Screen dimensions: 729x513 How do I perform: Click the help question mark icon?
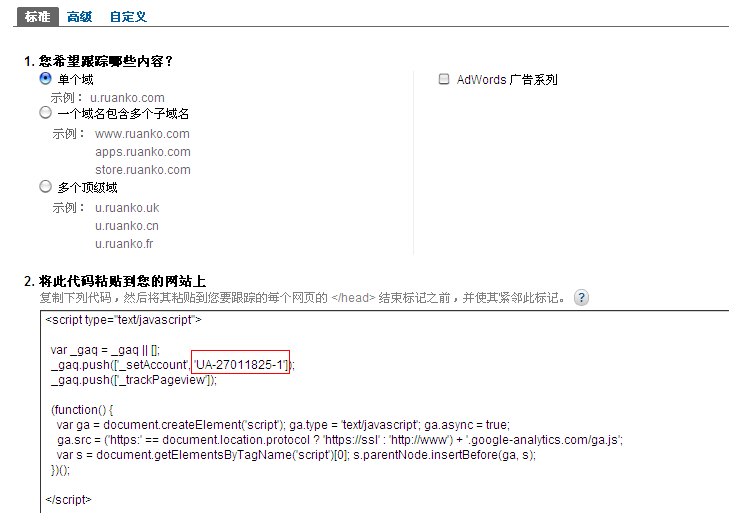581,297
